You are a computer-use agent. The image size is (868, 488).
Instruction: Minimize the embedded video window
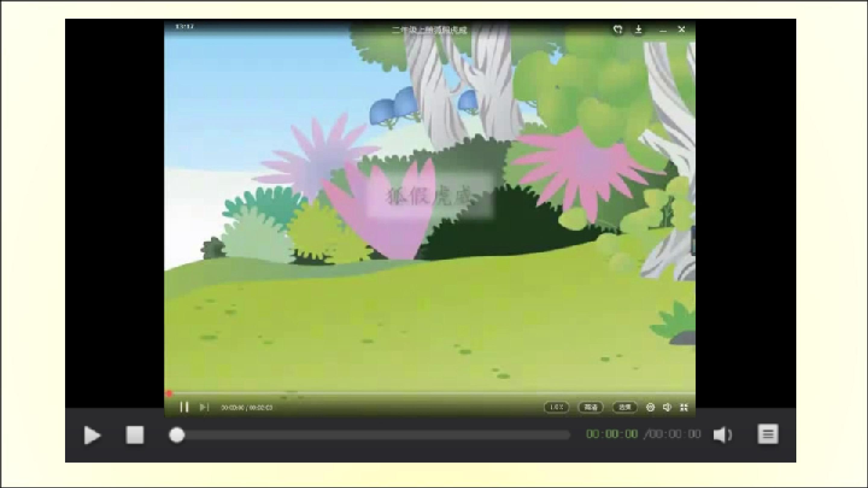(x=663, y=30)
